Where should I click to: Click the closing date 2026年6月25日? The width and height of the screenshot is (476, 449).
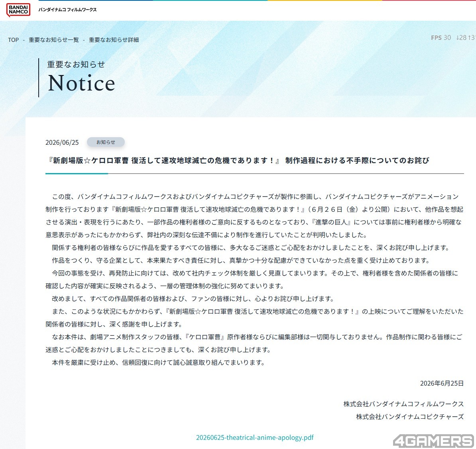coord(442,384)
